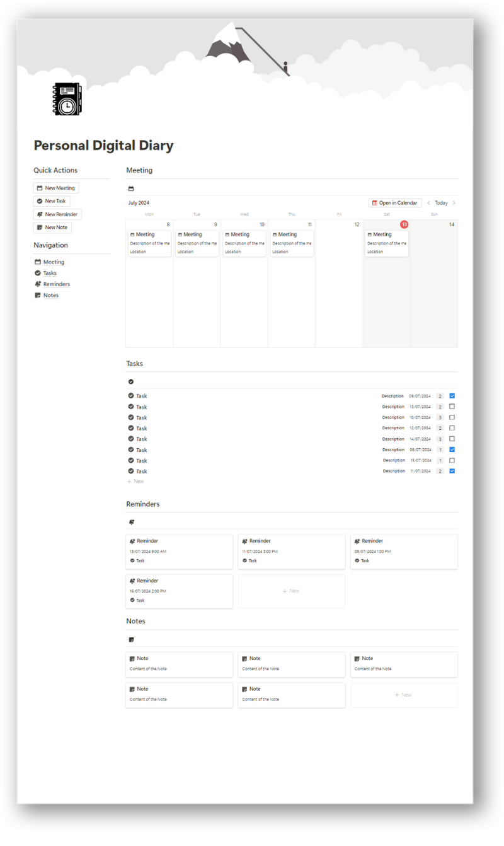Open the Wednesday 10 meeting card

(x=244, y=243)
